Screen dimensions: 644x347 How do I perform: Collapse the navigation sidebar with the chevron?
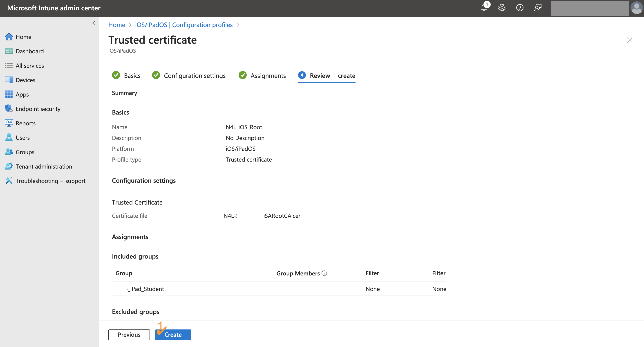click(93, 23)
